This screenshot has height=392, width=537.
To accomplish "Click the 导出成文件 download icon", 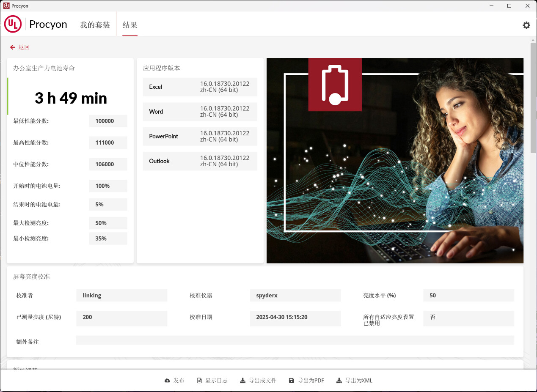I will point(242,381).
